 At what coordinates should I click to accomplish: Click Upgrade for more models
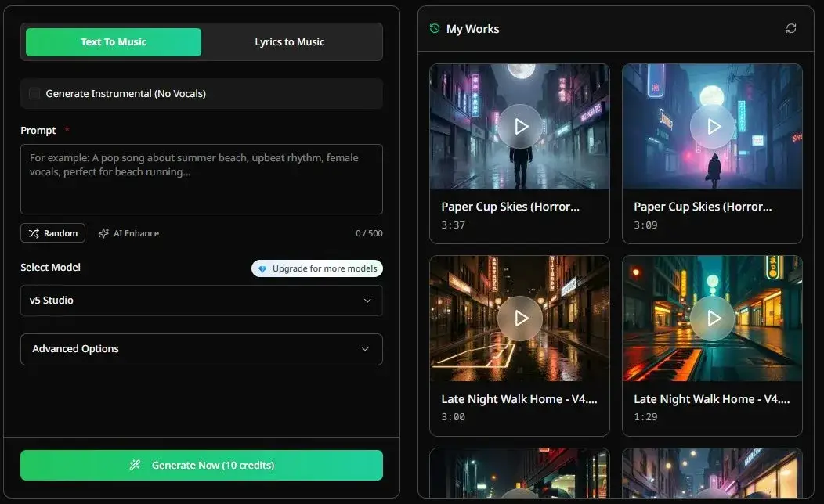click(317, 268)
